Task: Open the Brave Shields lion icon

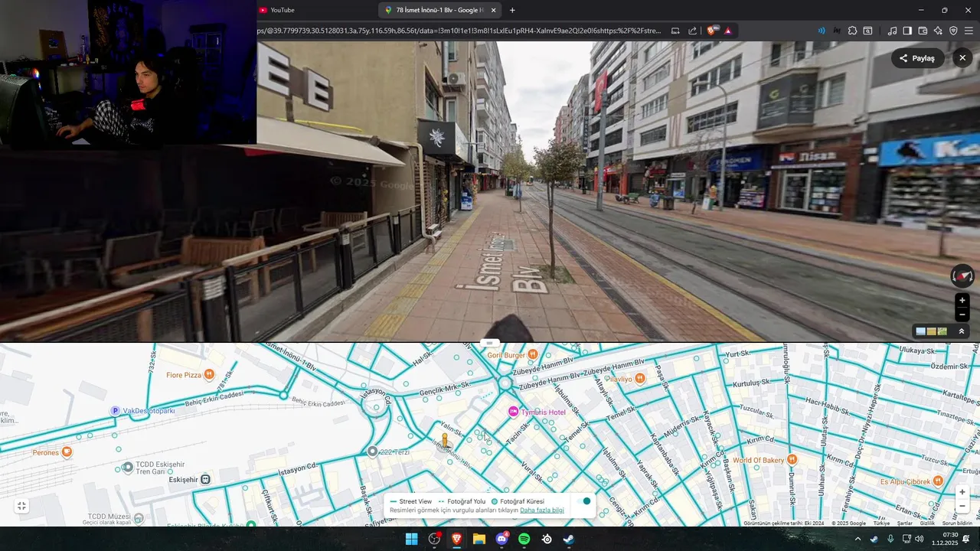Action: (x=712, y=31)
